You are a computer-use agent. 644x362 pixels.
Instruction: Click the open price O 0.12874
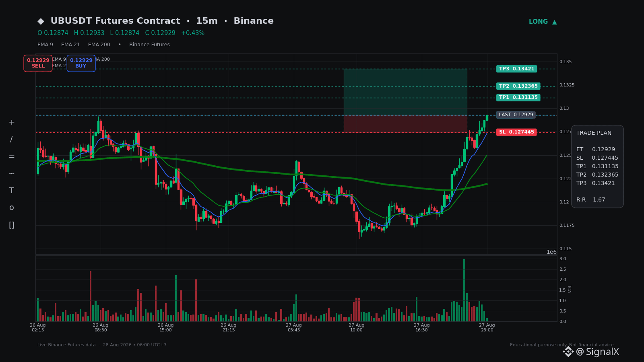pos(53,33)
